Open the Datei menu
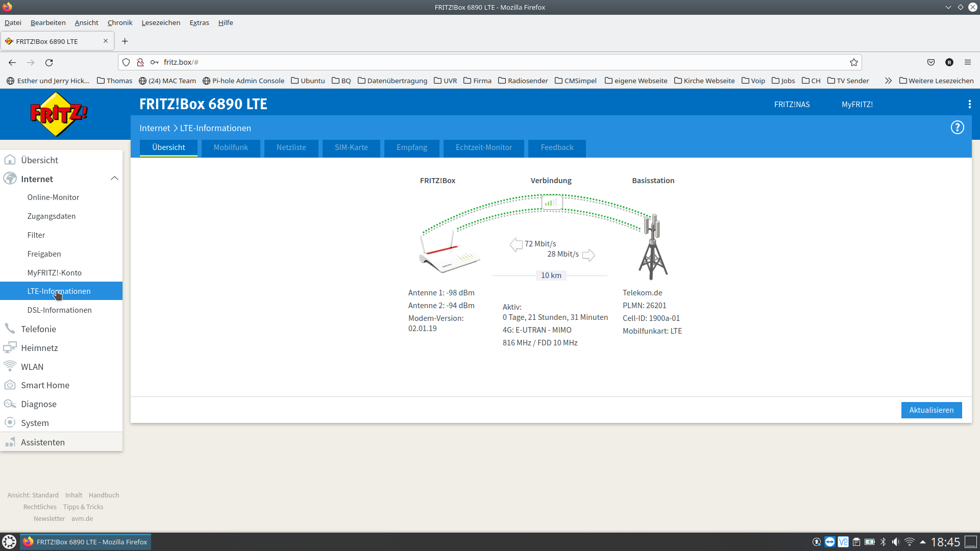Viewport: 980px width, 551px height. pyautogui.click(x=13, y=22)
